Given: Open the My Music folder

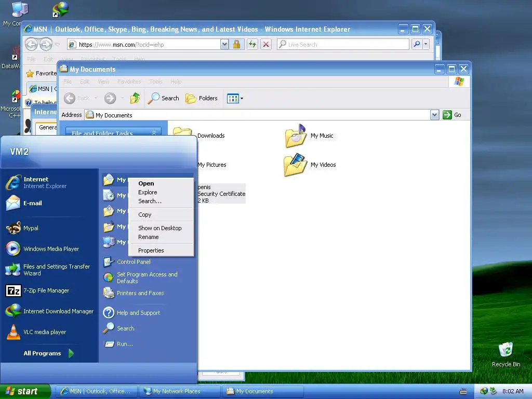Looking at the screenshot, I should coord(309,136).
